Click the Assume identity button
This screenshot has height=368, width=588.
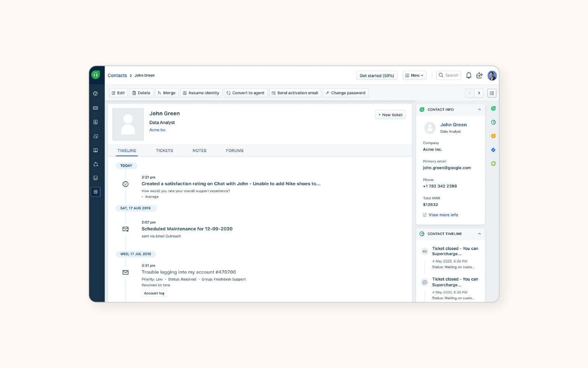coord(201,93)
